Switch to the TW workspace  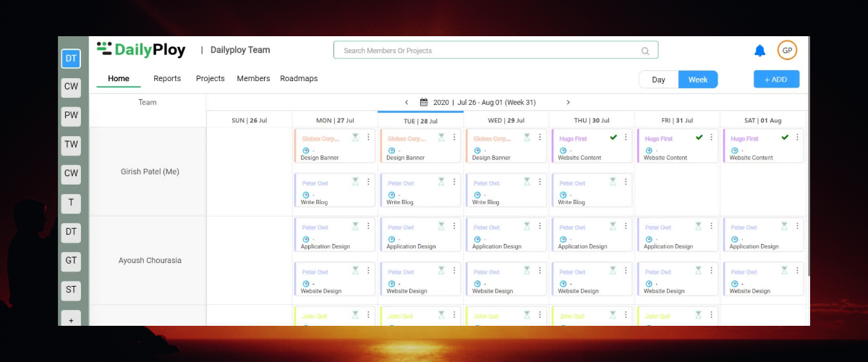click(71, 144)
